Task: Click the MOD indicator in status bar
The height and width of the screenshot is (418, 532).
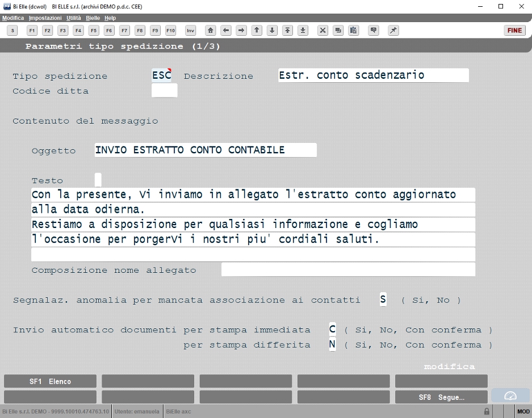Action: [523, 412]
